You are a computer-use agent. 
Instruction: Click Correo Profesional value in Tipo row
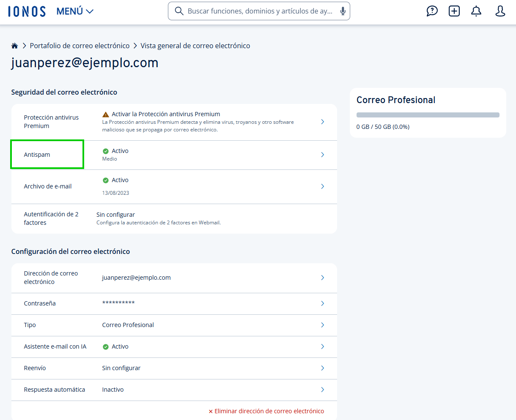click(128, 325)
